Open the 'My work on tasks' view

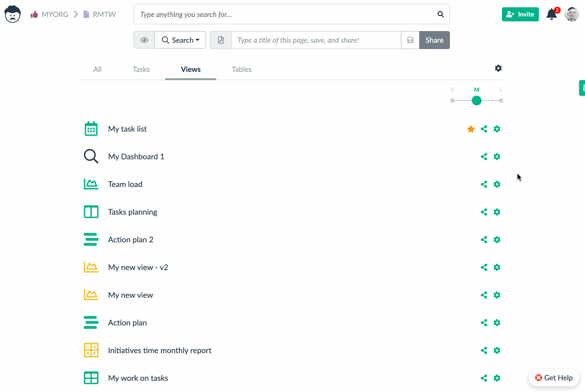(x=138, y=378)
